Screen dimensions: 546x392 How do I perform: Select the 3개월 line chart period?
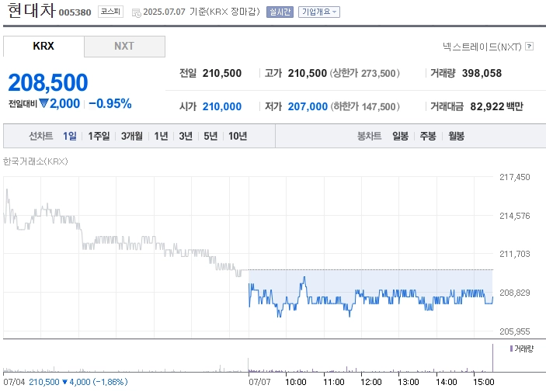(131, 136)
